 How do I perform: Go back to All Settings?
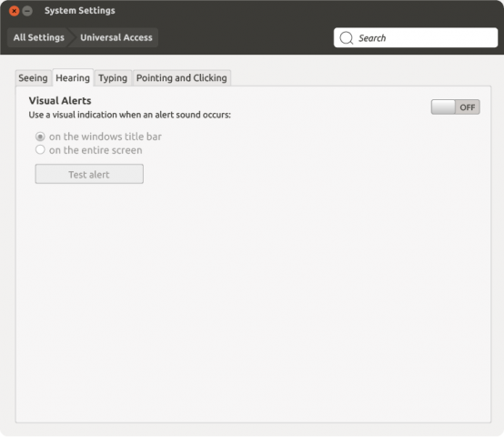coord(39,37)
